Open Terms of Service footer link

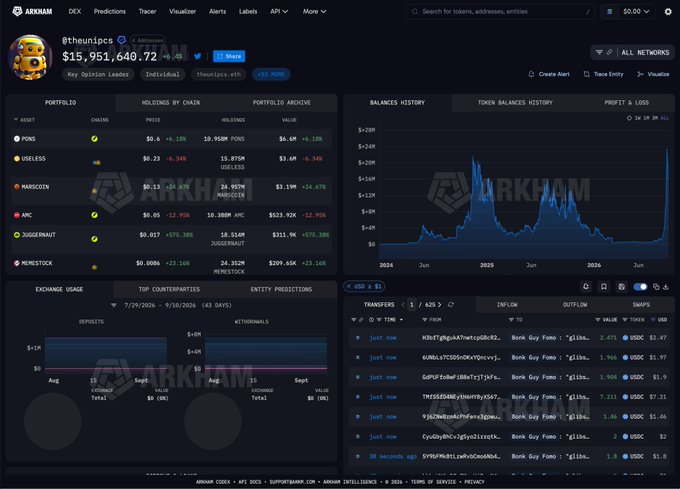click(x=433, y=482)
